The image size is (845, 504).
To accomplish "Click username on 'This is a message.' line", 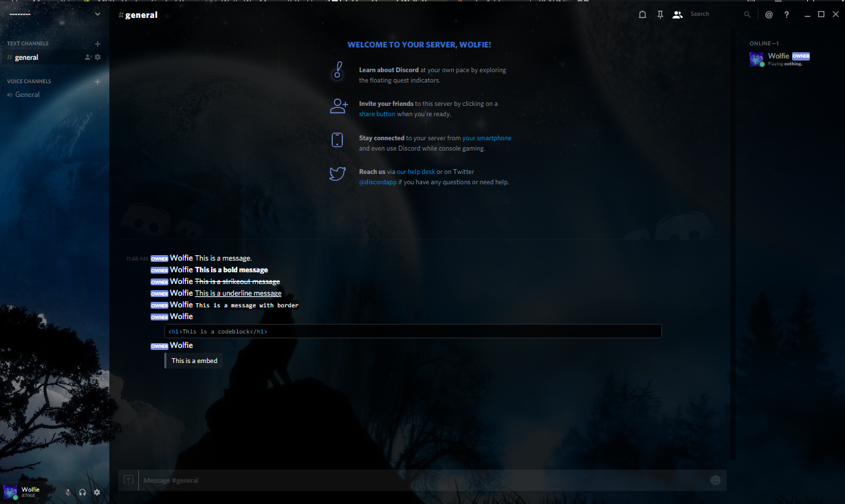I will click(182, 259).
